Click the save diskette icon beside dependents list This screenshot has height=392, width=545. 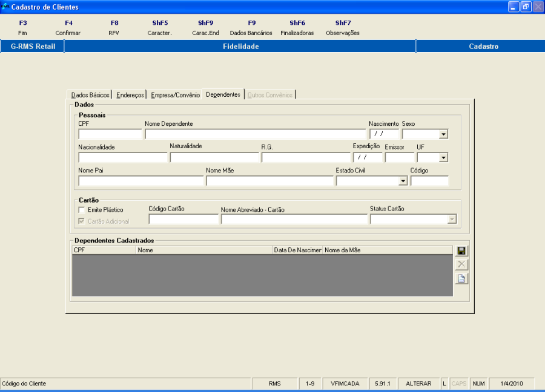point(461,251)
